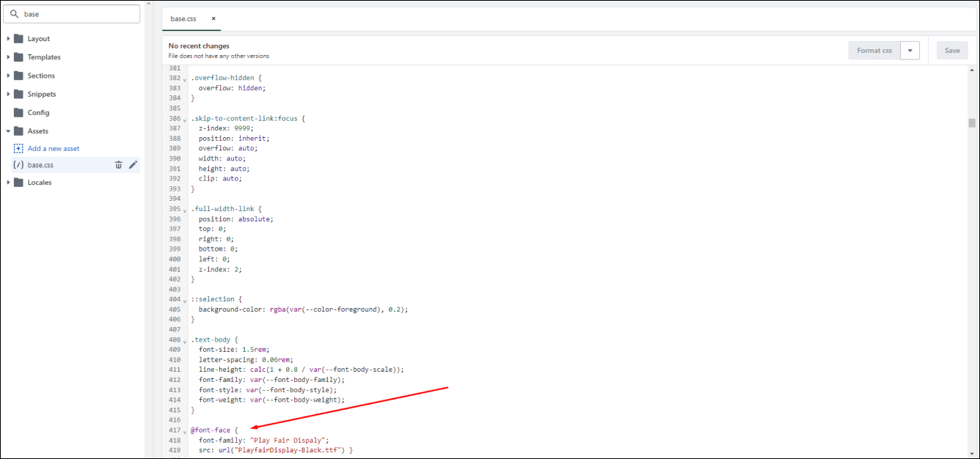
Task: Focus the file search field containing 'base'
Action: 71,14
